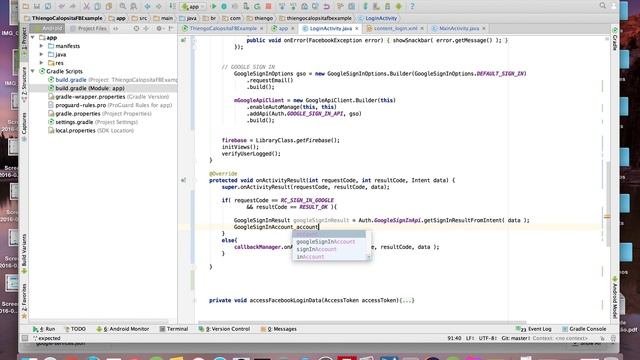Click the green Android icon in the toolbar

[x=398, y=6]
